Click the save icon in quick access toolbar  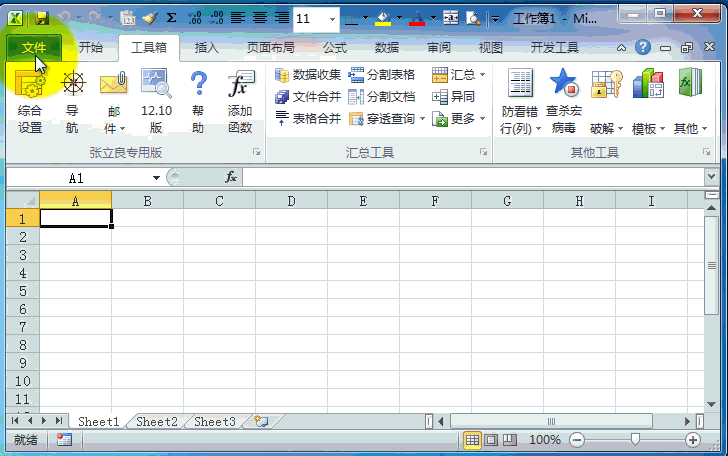pyautogui.click(x=41, y=18)
